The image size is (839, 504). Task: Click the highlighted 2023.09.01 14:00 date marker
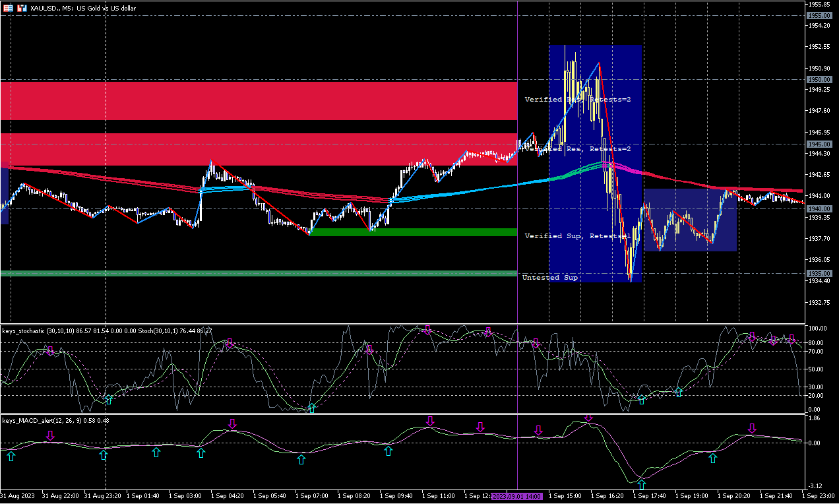[517, 495]
